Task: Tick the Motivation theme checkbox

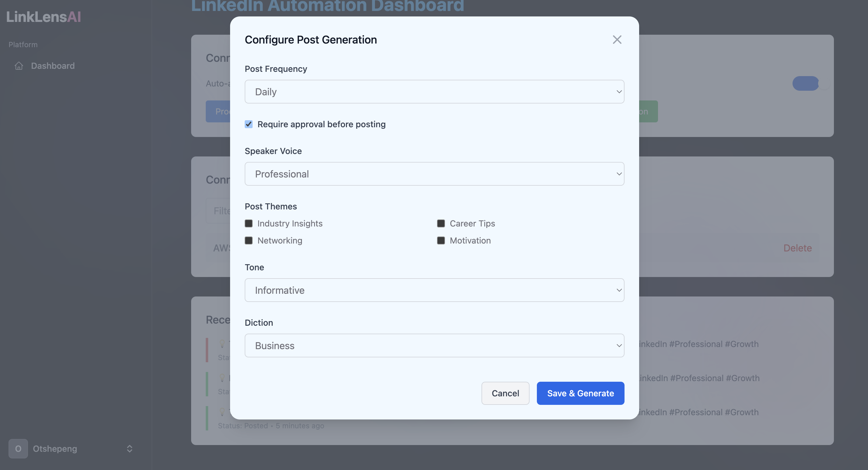Action: (441, 240)
